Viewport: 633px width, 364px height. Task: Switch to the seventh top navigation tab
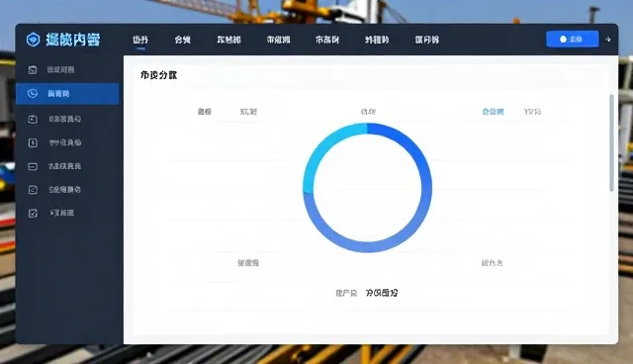pyautogui.click(x=427, y=40)
